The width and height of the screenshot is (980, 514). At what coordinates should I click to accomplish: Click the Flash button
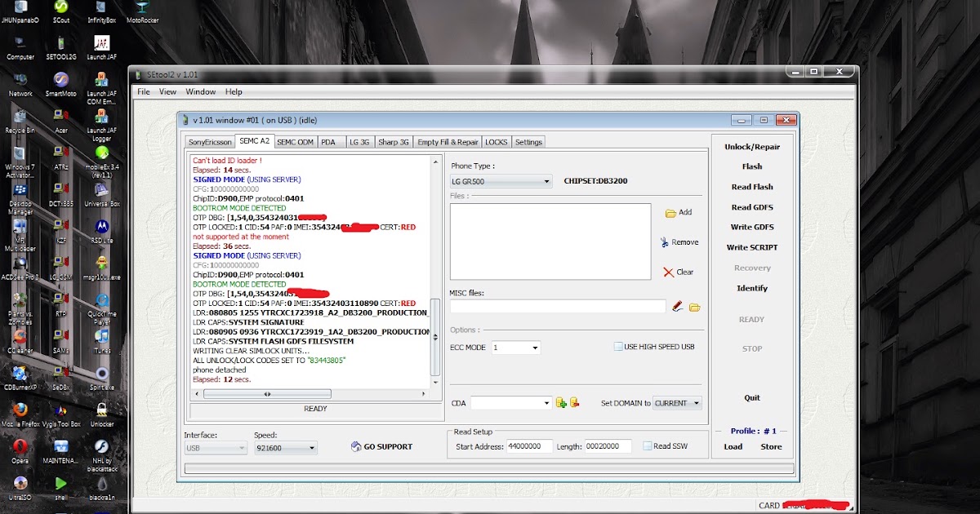pos(752,166)
